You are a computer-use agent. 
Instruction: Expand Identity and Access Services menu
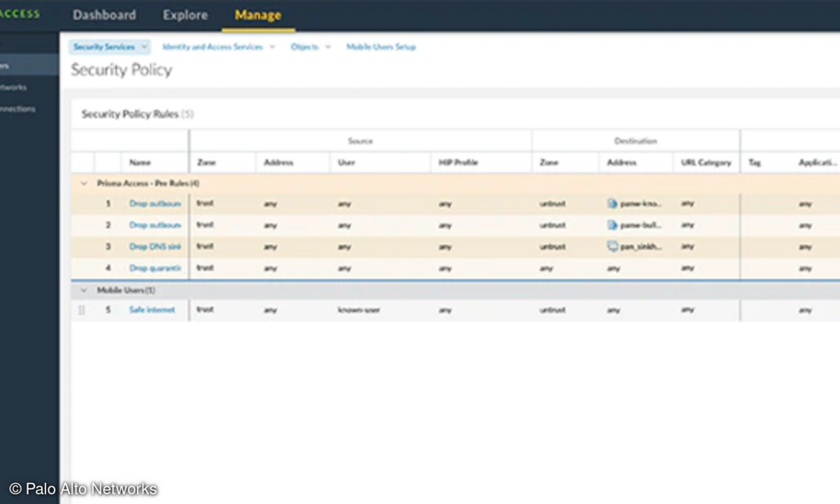(x=218, y=47)
